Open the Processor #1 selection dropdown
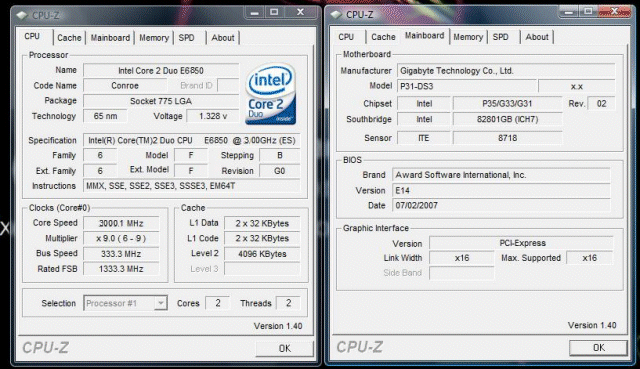Image resolution: width=640 pixels, height=369 pixels. coord(125,303)
